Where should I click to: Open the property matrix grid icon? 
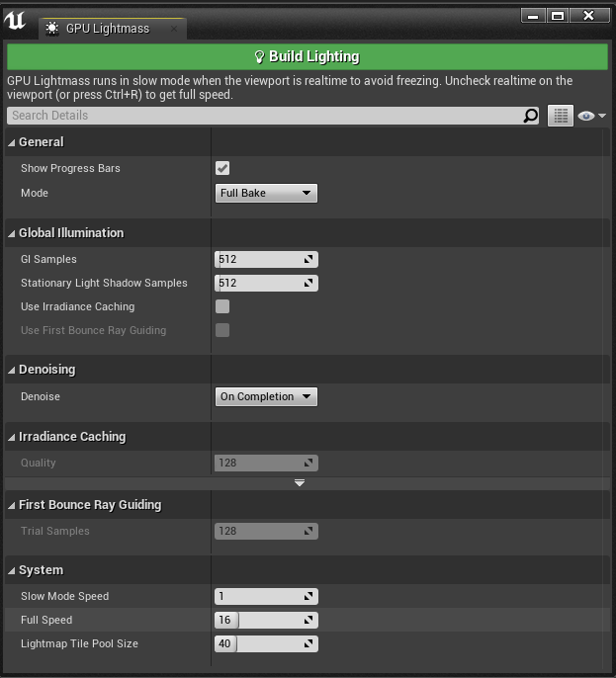point(561,116)
